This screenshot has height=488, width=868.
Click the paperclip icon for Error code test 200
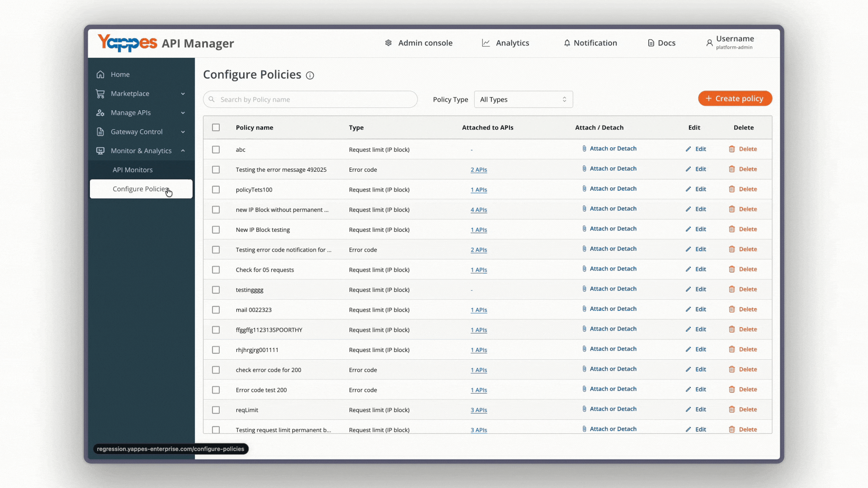(585, 389)
